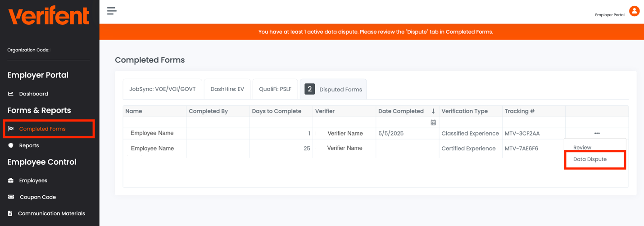Click the Completed Forms flag icon

[11, 129]
